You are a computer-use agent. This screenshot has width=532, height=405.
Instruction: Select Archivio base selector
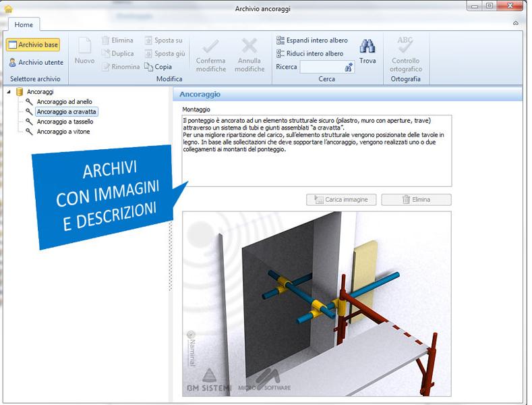33,45
